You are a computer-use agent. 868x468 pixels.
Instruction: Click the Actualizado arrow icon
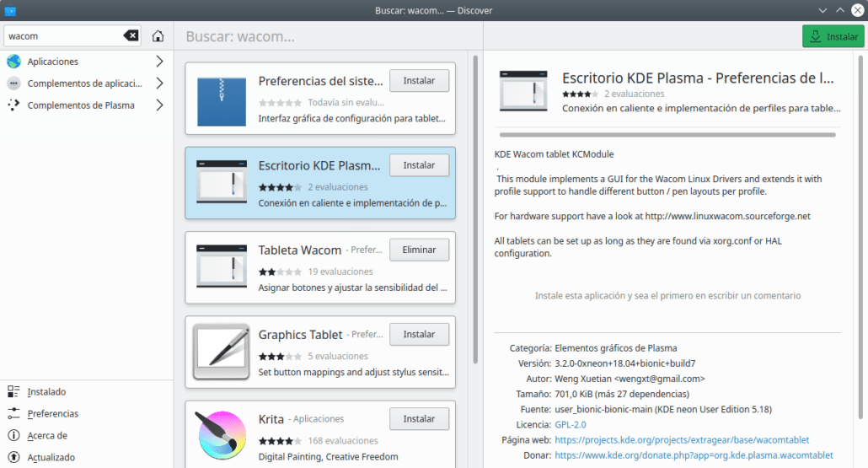coord(13,457)
